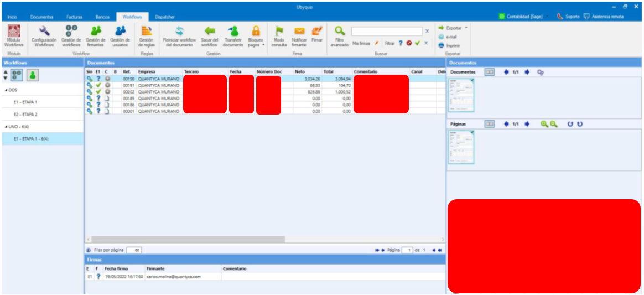Select the row with Ref 00001
644x295 pixels.
(265, 111)
